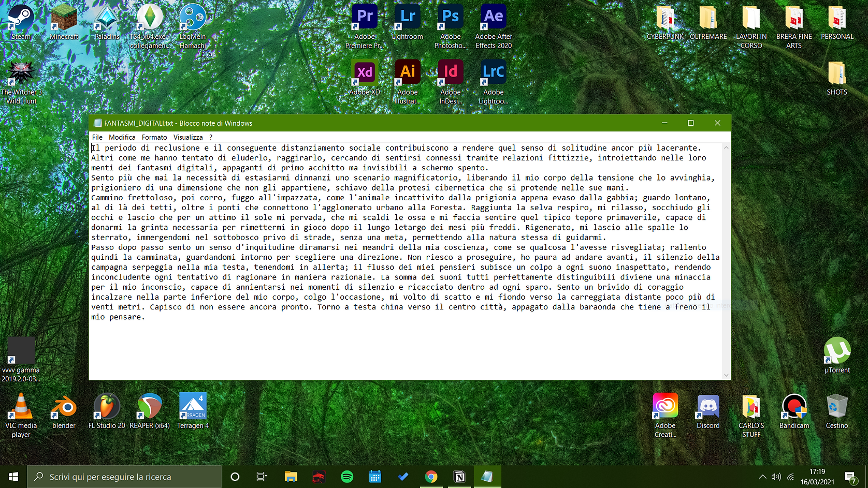Click the Notepad title bar icon
Screen dimensions: 868x488
click(97, 123)
